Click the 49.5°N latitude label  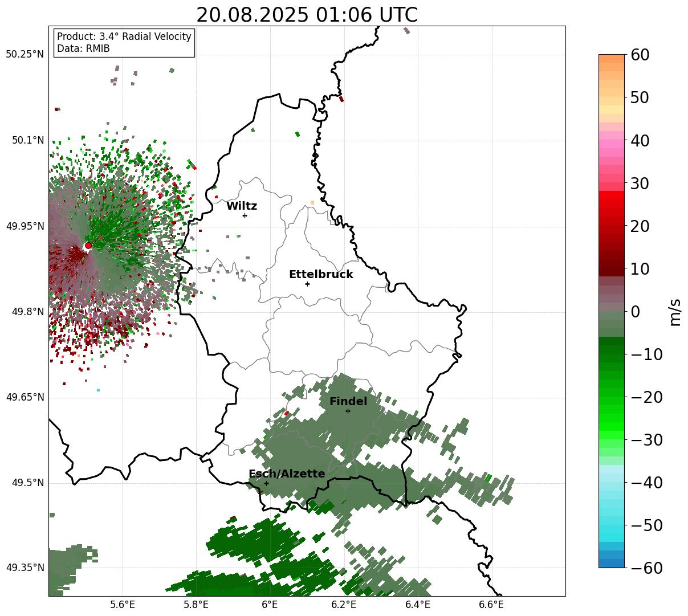(28, 483)
